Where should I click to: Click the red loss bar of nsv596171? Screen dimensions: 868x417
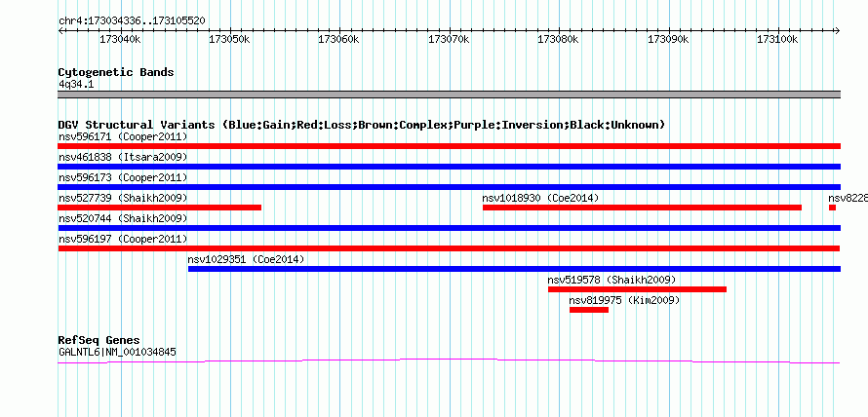(450, 146)
